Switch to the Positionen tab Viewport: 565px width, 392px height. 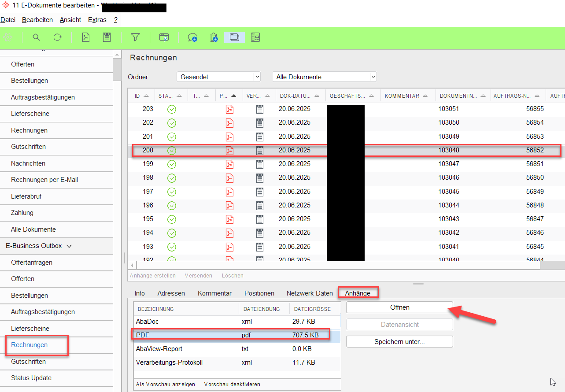click(259, 293)
